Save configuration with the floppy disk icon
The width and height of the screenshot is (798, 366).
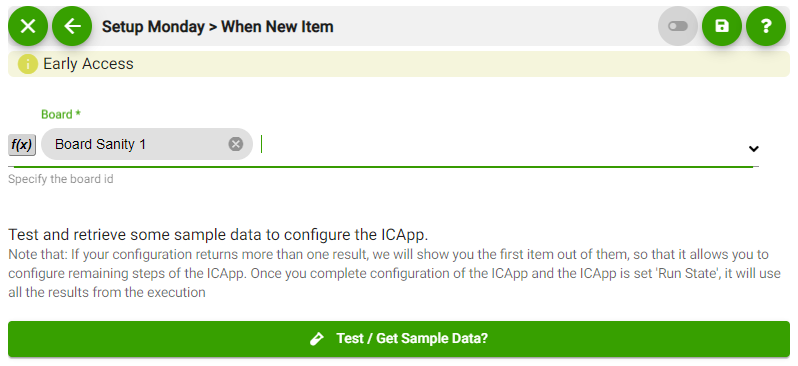pyautogui.click(x=722, y=26)
